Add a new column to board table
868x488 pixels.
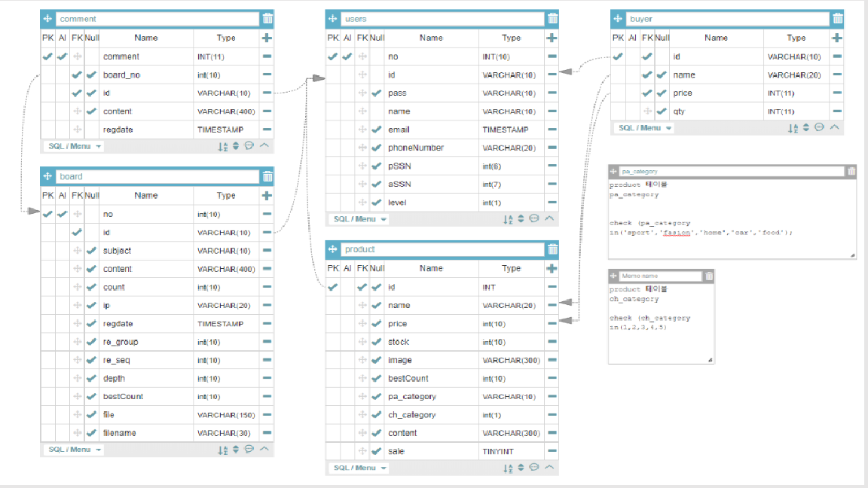point(267,195)
